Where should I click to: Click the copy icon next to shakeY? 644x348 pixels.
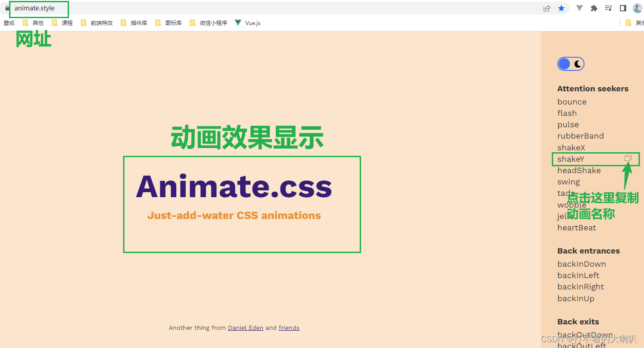(628, 158)
